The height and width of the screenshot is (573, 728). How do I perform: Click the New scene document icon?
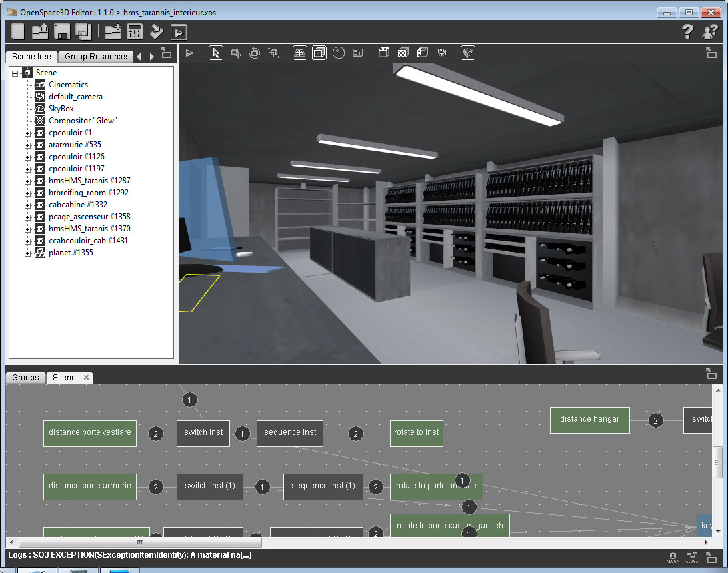click(18, 31)
